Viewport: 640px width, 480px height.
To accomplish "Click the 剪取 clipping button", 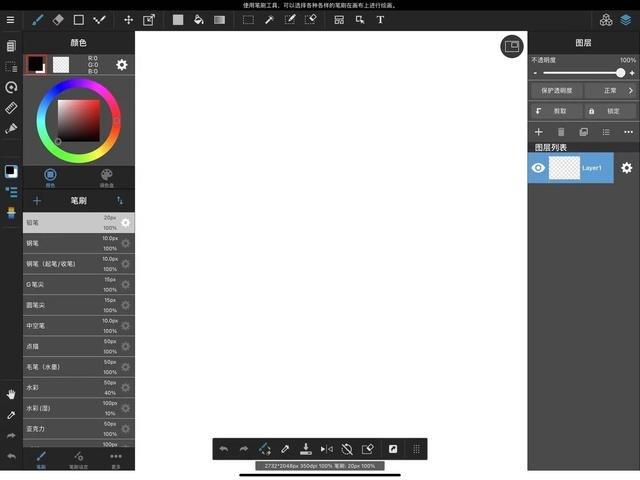I will (555, 111).
